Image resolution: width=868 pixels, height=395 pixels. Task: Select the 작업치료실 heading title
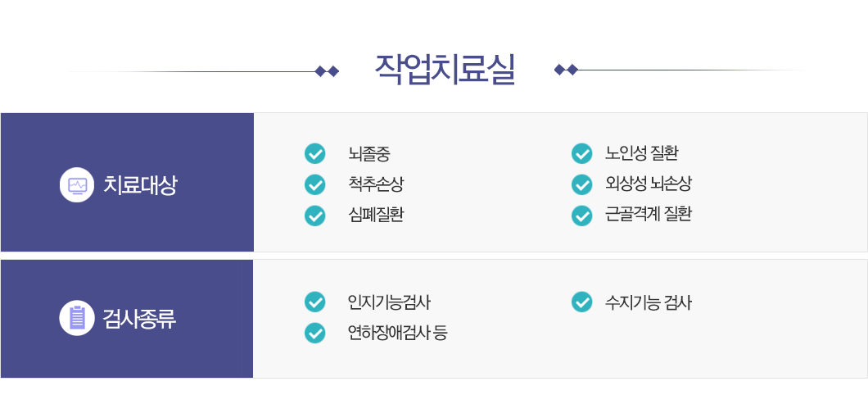[x=445, y=70]
